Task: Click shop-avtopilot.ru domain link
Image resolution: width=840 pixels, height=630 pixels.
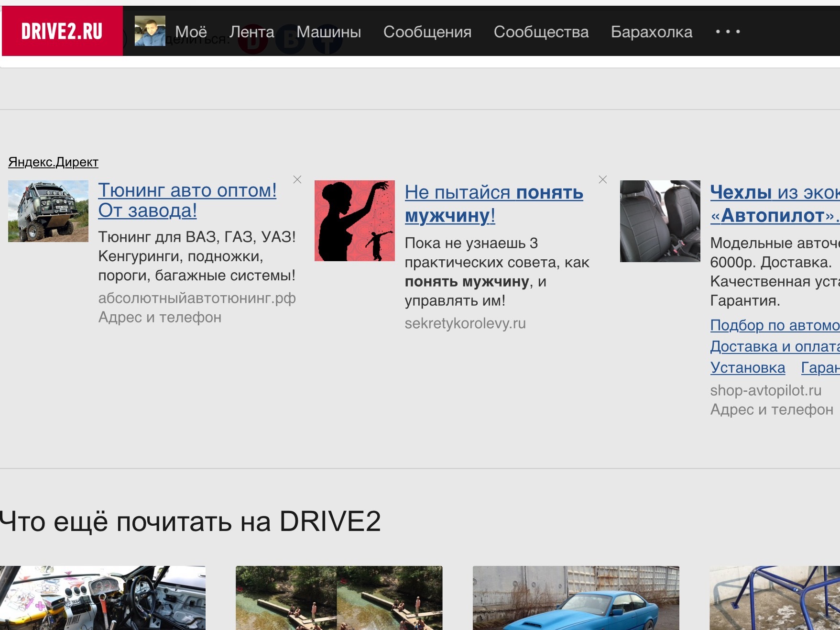Action: [766, 390]
